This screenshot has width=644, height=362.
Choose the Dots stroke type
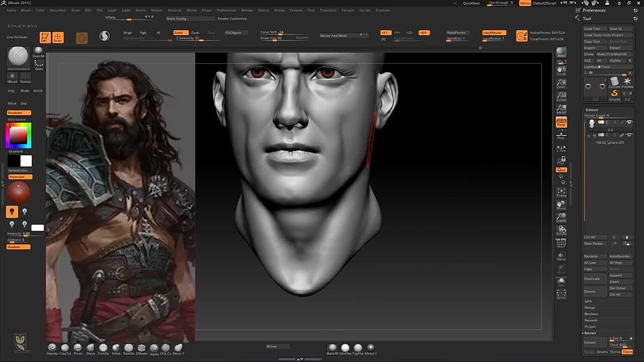(39, 64)
